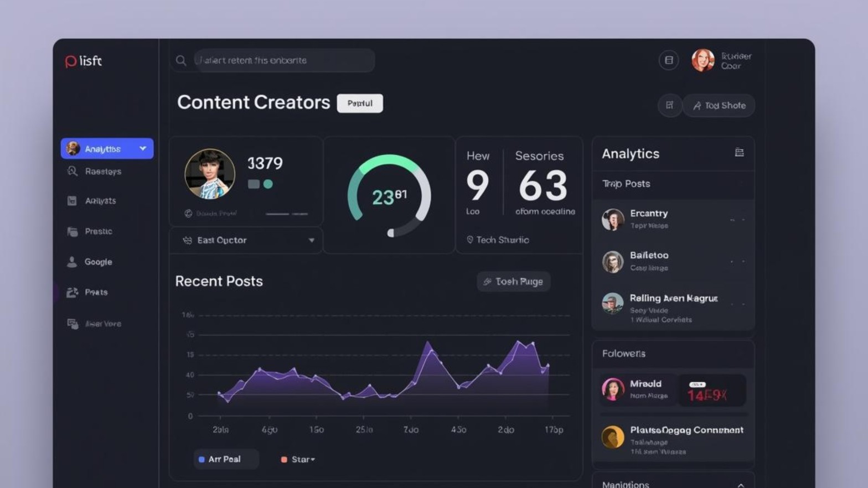868x488 pixels.
Task: Go to Peats in the sidebar
Action: point(96,292)
